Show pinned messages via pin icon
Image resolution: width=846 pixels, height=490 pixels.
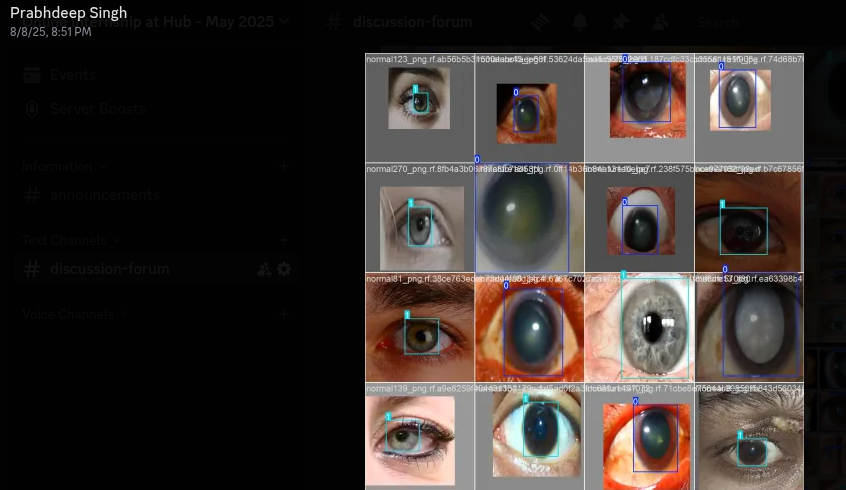coord(620,21)
